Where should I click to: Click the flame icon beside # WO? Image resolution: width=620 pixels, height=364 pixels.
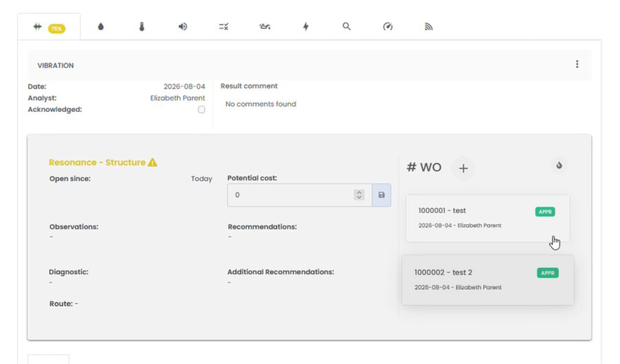559,166
